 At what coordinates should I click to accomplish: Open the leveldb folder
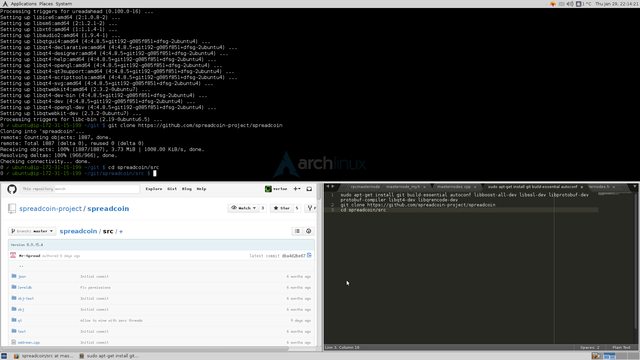coord(24,288)
